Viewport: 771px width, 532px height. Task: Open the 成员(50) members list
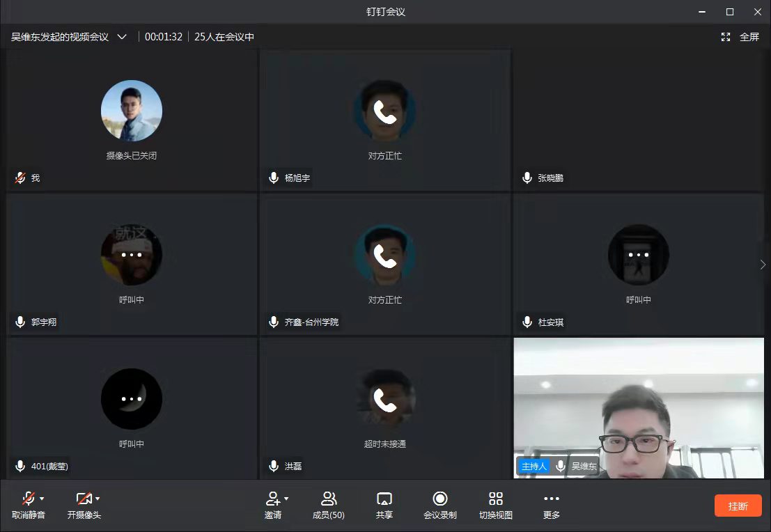coord(329,506)
